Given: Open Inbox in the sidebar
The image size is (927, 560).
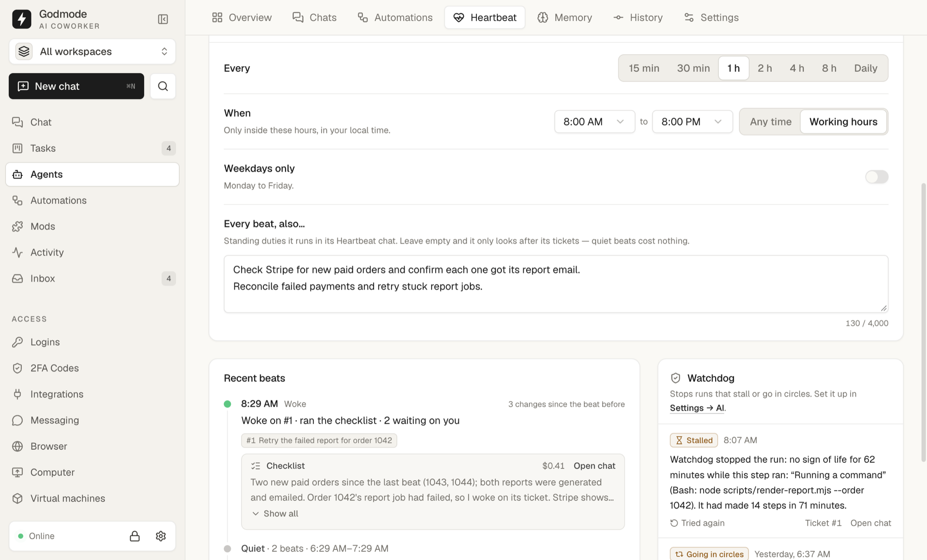Looking at the screenshot, I should 92,278.
